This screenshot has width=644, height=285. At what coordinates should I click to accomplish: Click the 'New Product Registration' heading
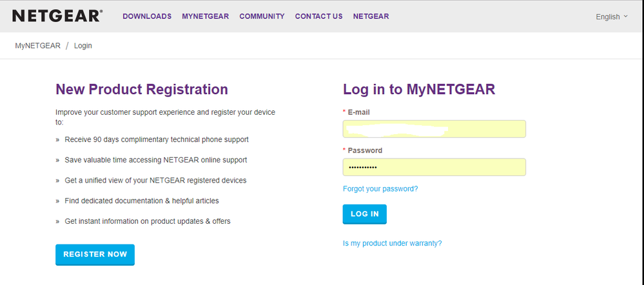coord(142,89)
